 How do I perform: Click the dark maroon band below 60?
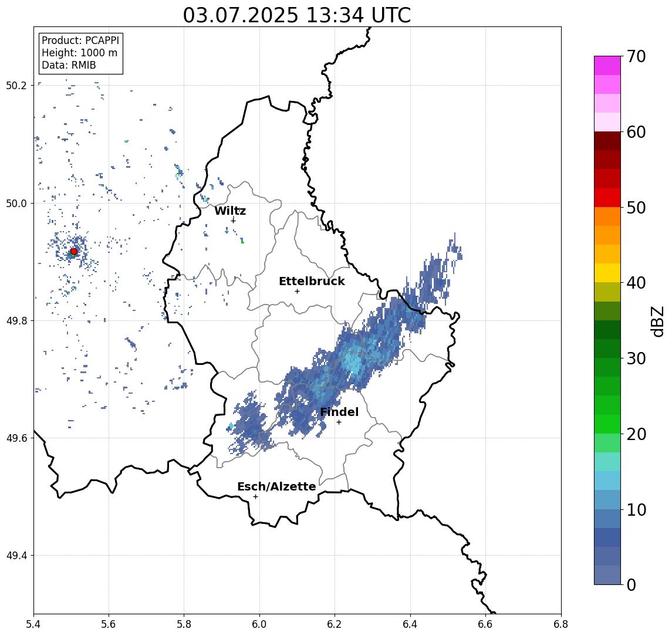pyautogui.click(x=607, y=141)
